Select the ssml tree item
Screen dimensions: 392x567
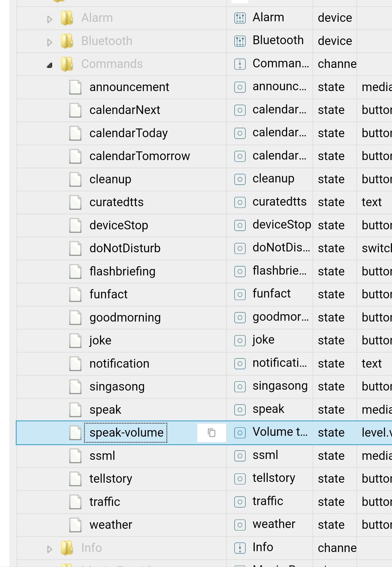click(102, 456)
